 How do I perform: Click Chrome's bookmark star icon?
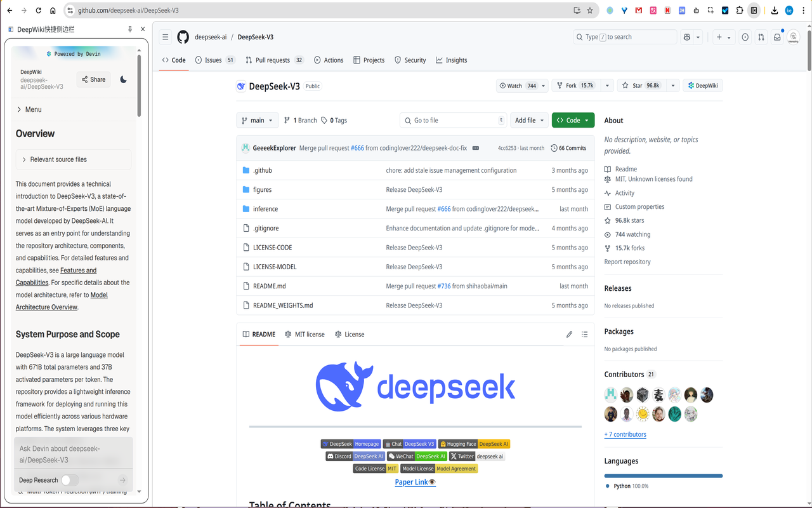tap(590, 10)
